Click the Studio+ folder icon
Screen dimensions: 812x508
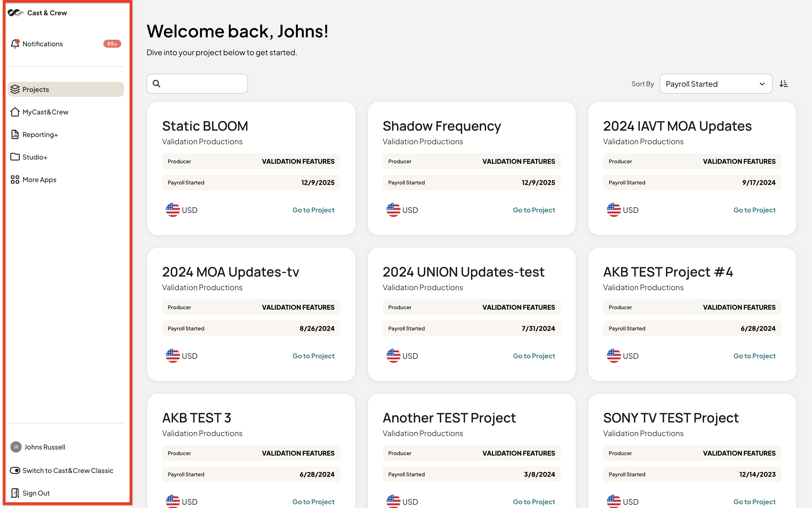(15, 157)
